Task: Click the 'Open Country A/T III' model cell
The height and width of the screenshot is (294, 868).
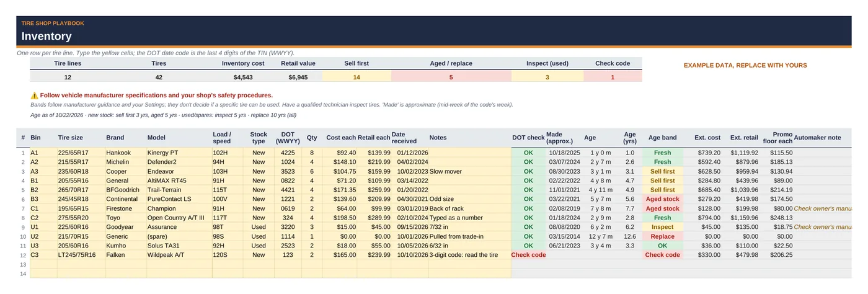Action: tap(179, 218)
